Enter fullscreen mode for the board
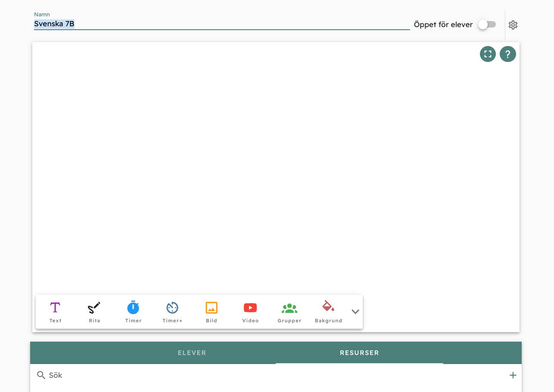Viewport: 554px width, 392px height. [488, 54]
